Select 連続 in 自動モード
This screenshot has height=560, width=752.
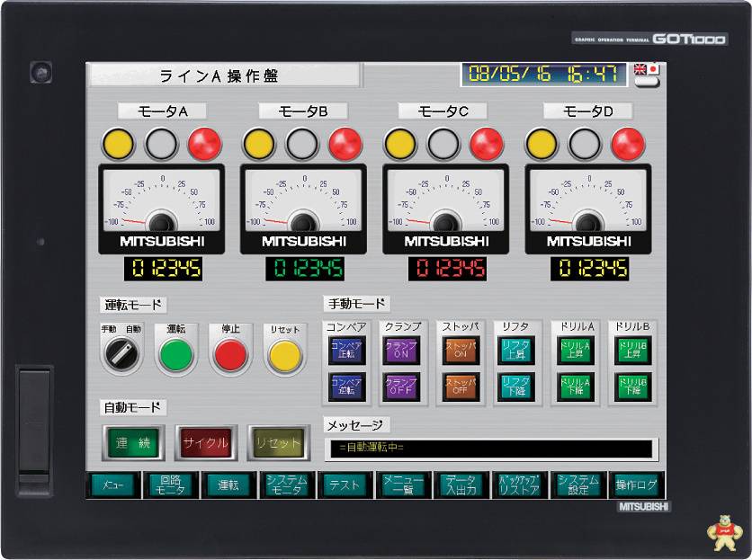(134, 443)
